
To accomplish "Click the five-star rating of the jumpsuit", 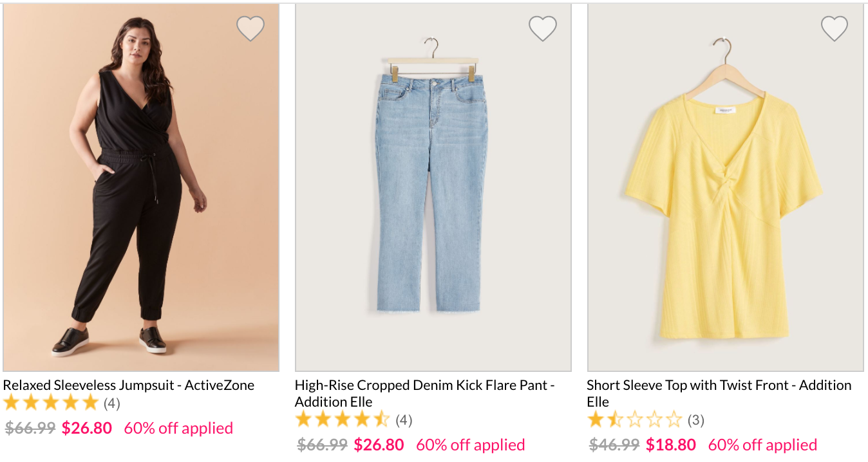I will 51,403.
